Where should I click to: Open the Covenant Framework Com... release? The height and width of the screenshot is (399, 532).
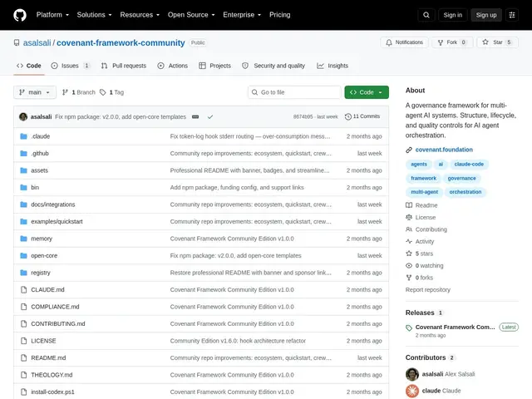tap(455, 327)
